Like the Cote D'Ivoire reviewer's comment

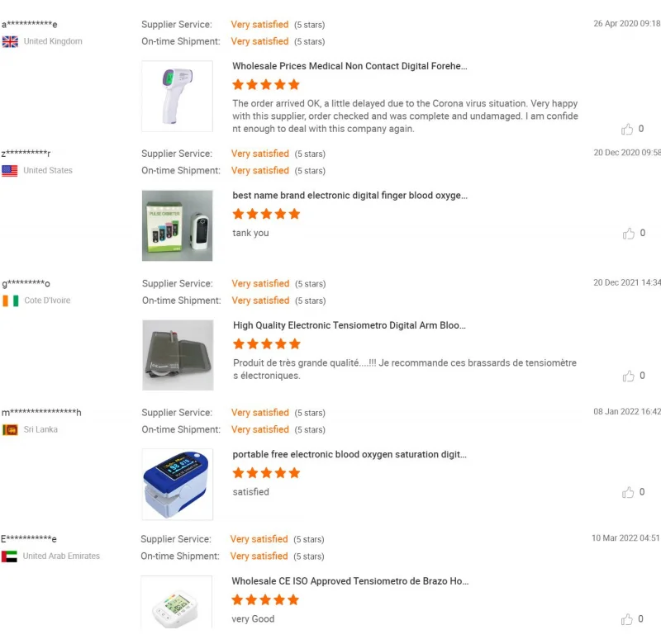tap(628, 376)
